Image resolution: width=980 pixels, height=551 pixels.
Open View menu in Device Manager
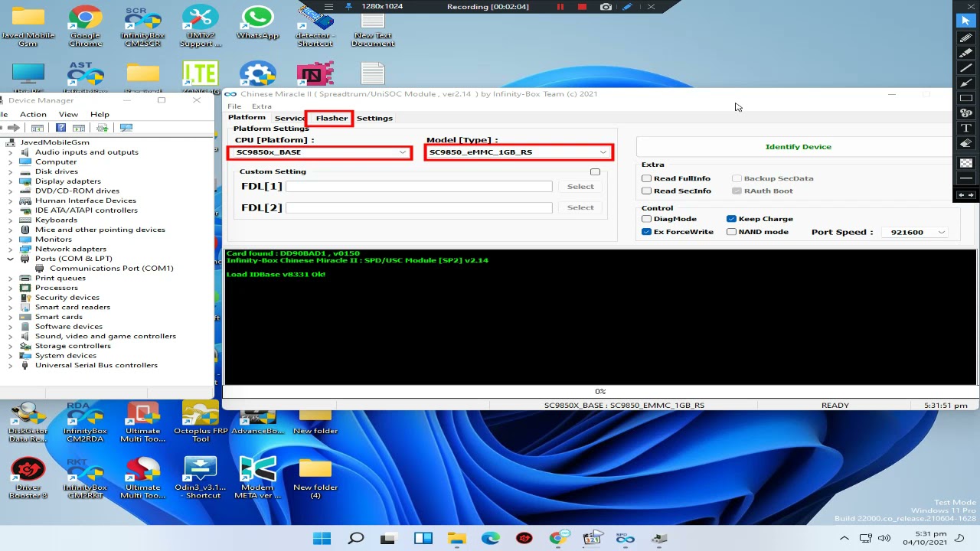click(x=68, y=114)
